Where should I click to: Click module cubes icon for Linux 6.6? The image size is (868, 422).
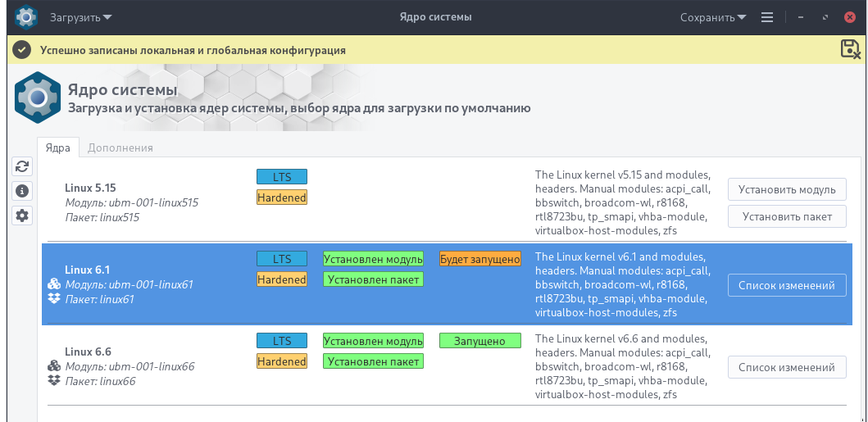[x=54, y=366]
